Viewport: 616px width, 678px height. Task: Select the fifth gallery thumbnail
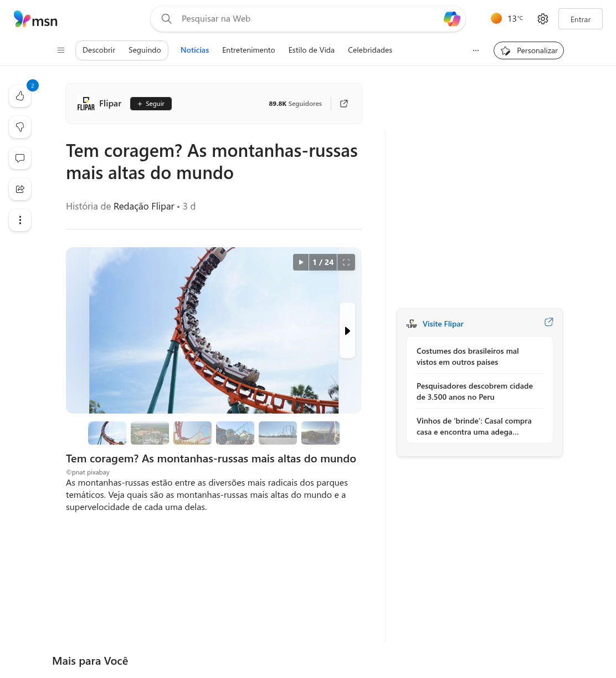(278, 433)
